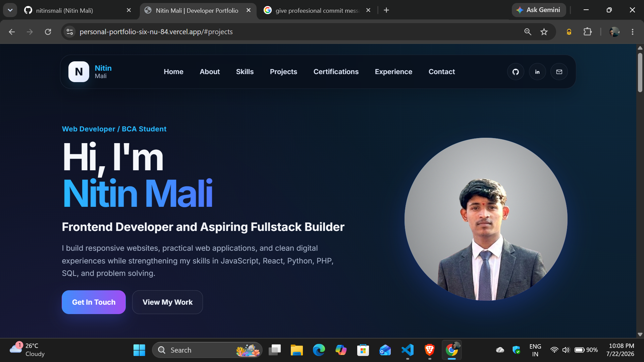Bookmark this page with the star
This screenshot has width=644, height=362.
click(544, 32)
